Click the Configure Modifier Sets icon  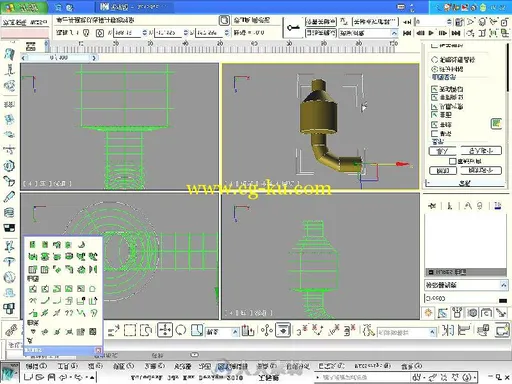click(x=498, y=206)
